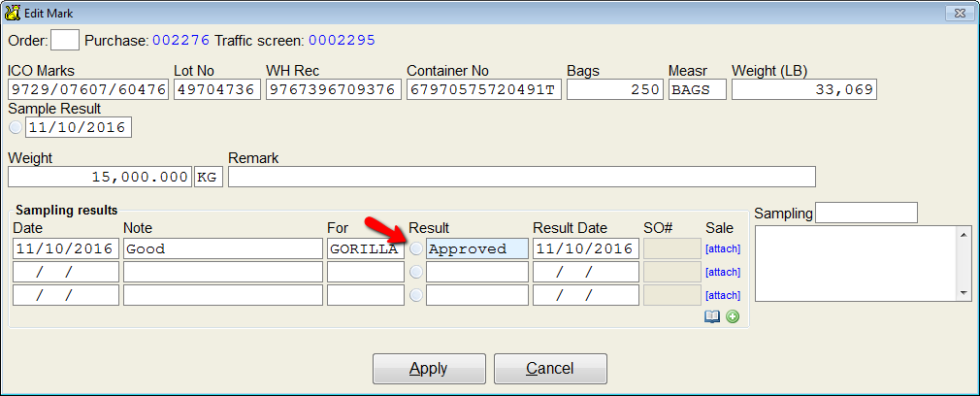980x396 pixels.
Task: Click the Container No field
Action: (484, 89)
